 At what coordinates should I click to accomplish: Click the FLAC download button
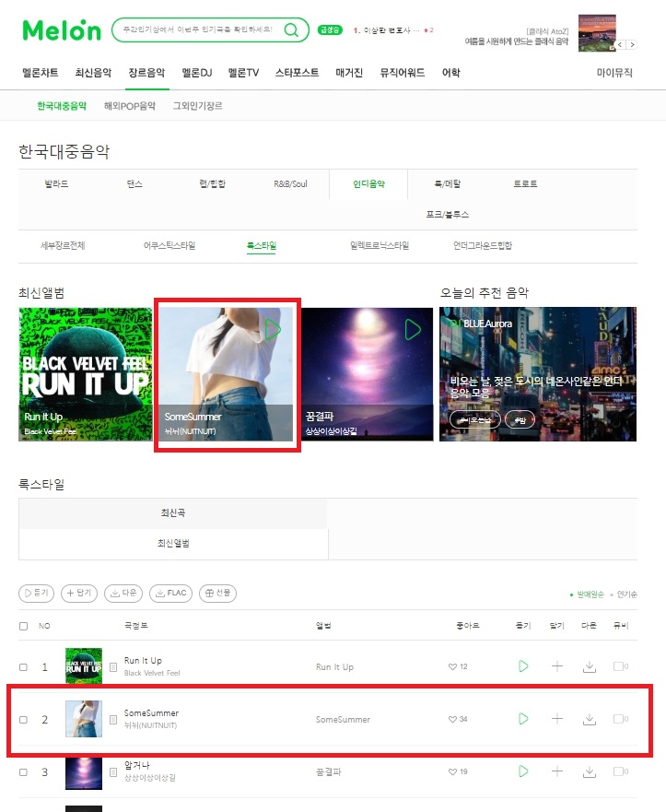click(x=170, y=593)
